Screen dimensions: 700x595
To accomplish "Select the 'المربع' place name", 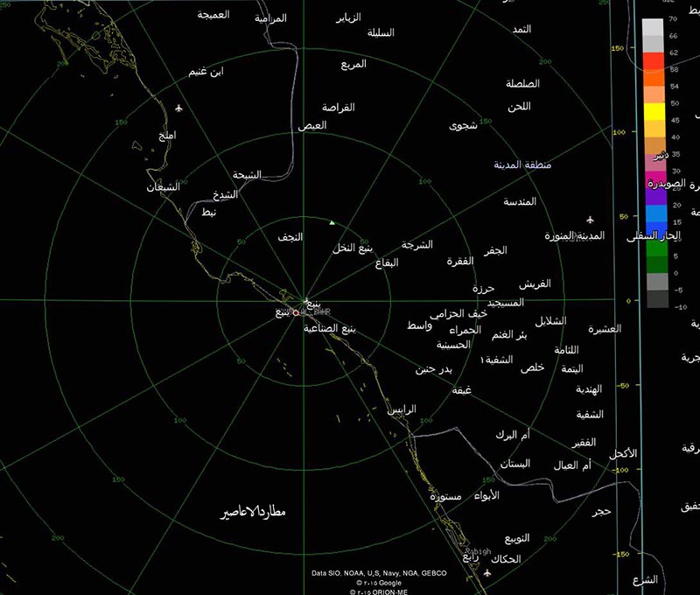I will (x=353, y=64).
